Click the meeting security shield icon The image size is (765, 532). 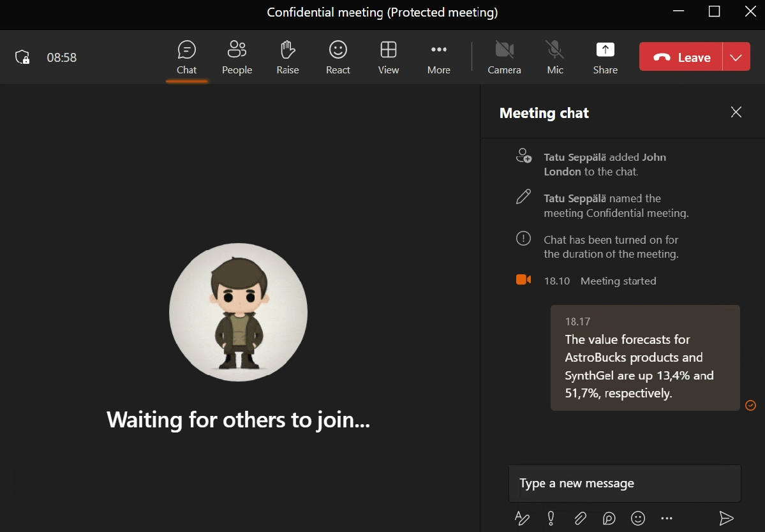point(23,57)
